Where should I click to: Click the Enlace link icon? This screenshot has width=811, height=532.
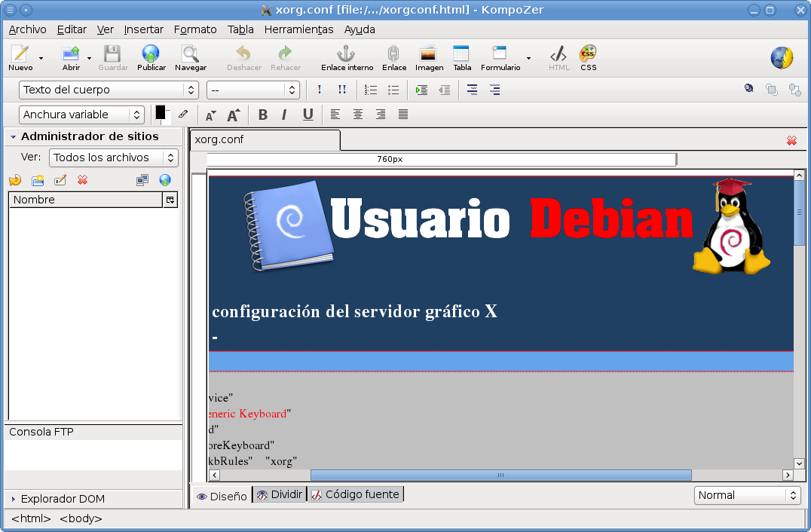pos(393,54)
